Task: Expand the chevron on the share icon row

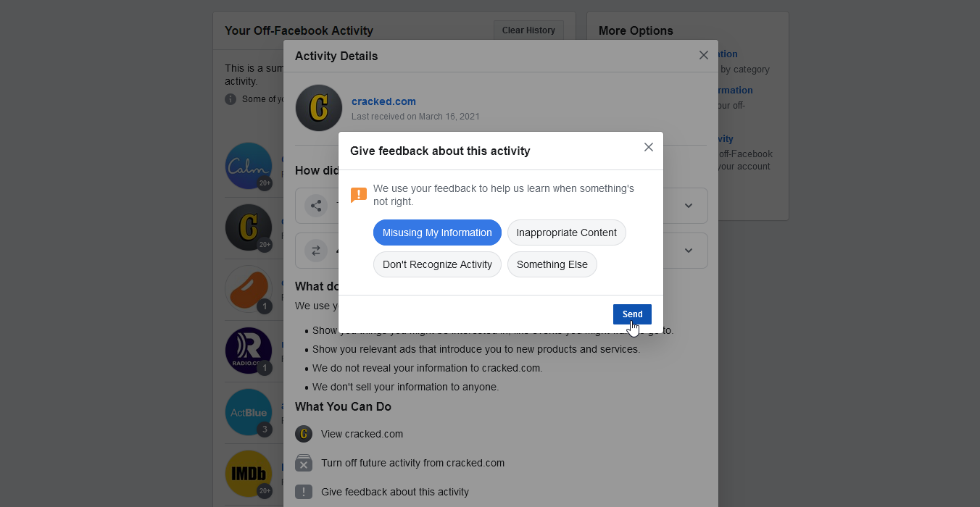Action: pos(689,206)
